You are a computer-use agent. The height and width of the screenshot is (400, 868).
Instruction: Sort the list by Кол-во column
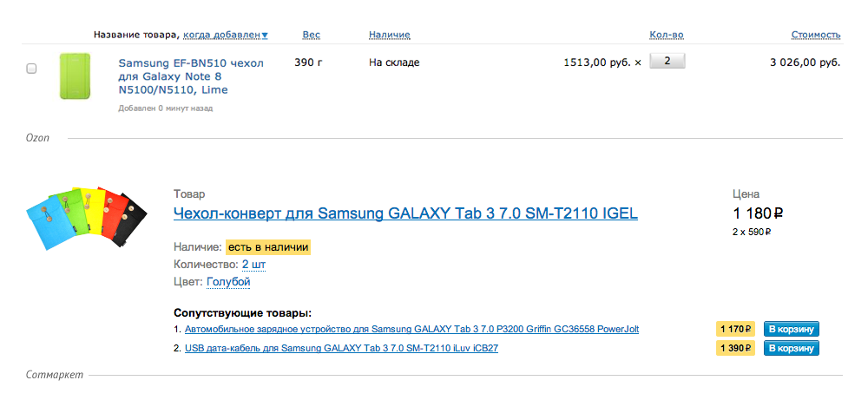(x=667, y=35)
